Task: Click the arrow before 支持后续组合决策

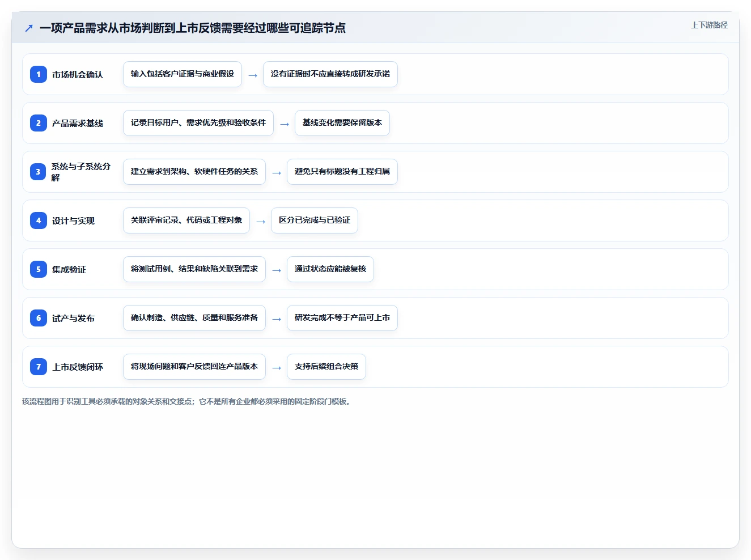Action: tap(277, 368)
